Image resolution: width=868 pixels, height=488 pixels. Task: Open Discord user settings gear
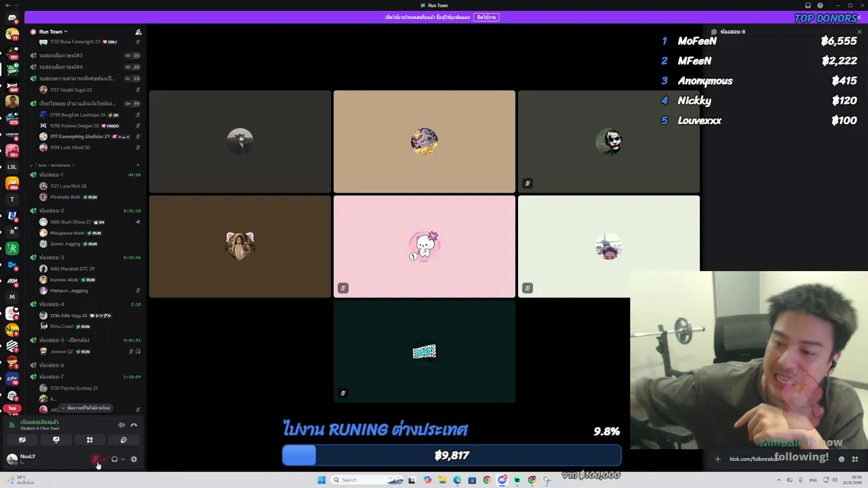coord(134,460)
